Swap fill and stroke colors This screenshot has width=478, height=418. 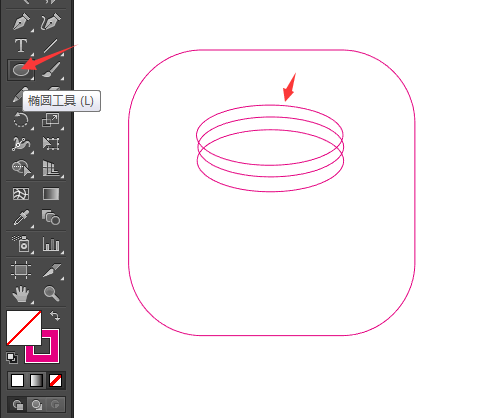(x=55, y=316)
